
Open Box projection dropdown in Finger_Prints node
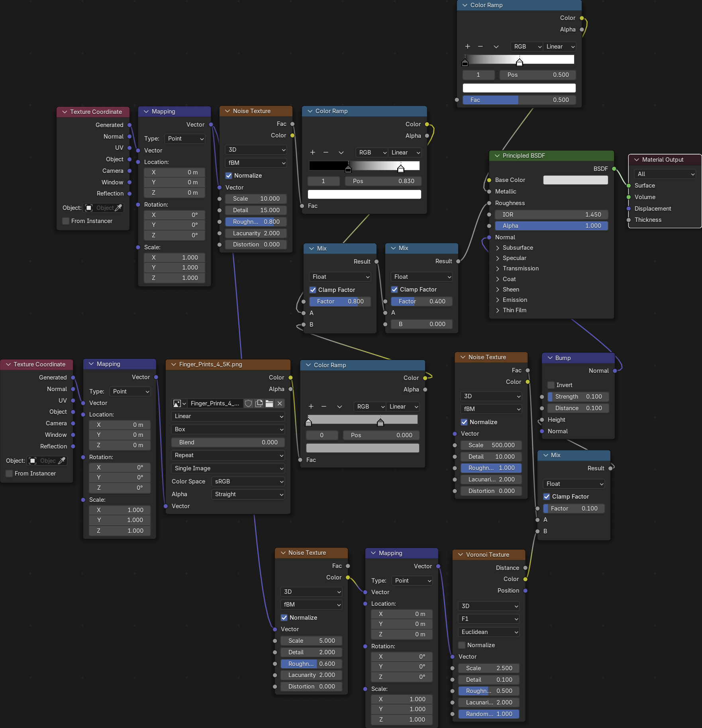pos(228,429)
